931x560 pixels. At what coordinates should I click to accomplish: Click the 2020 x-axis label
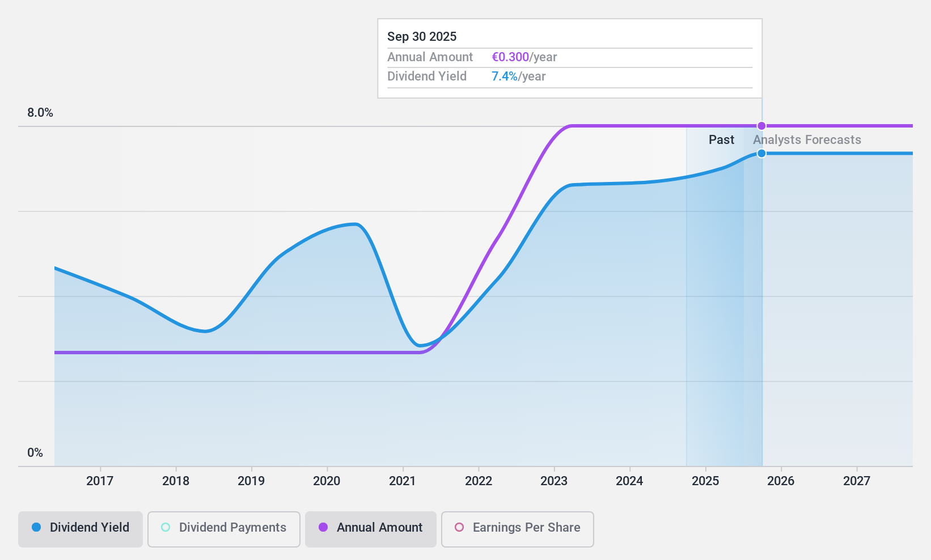pyautogui.click(x=327, y=481)
